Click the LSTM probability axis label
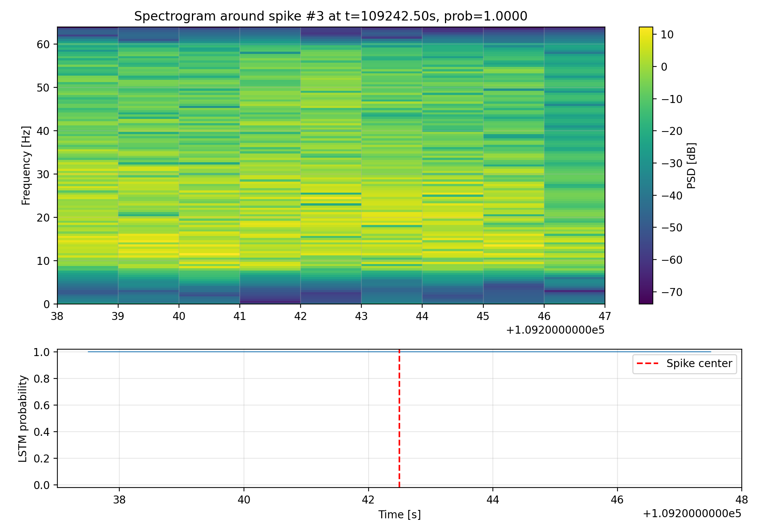This screenshot has width=760, height=532. [x=23, y=418]
